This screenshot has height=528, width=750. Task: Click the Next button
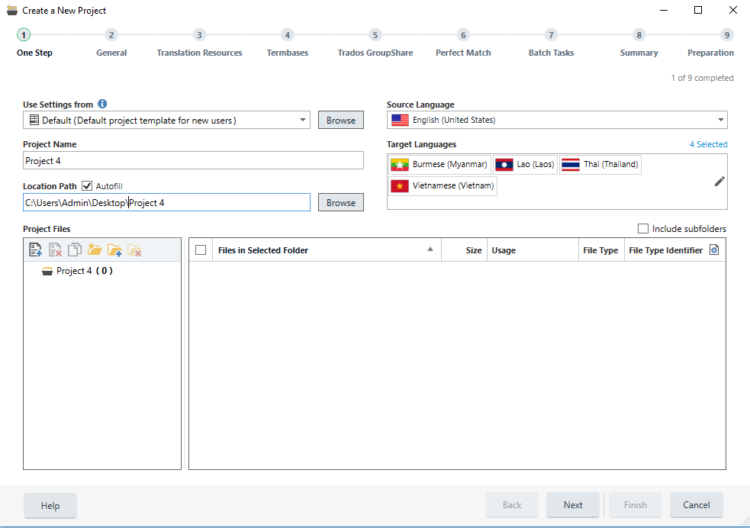(x=572, y=505)
